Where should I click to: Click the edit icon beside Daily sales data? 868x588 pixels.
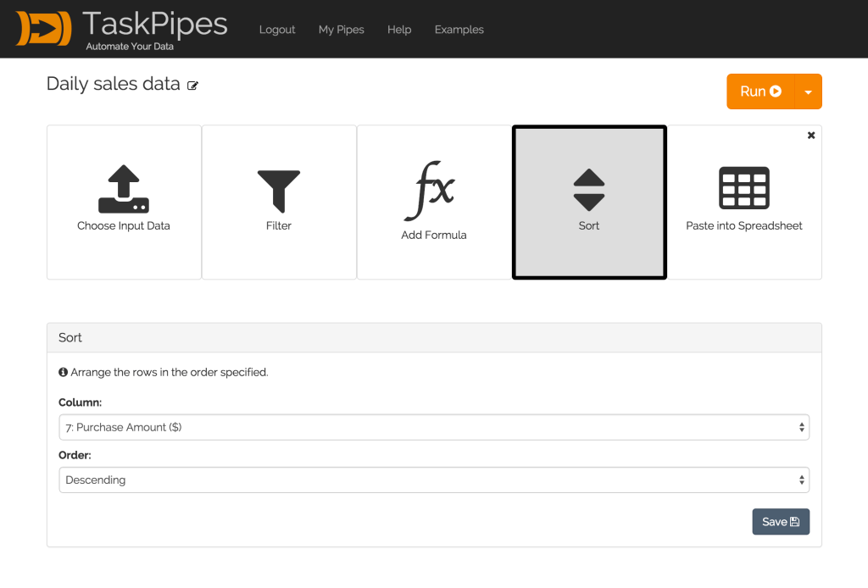(193, 86)
